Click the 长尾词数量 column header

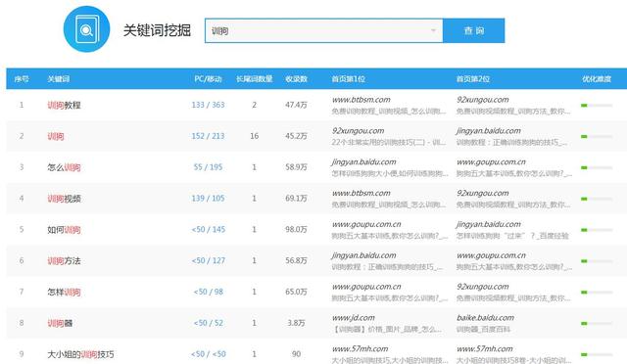tap(255, 79)
